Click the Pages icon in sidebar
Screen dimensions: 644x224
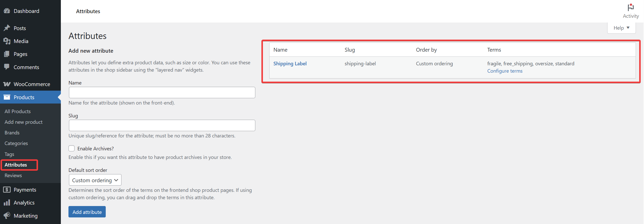(x=7, y=54)
